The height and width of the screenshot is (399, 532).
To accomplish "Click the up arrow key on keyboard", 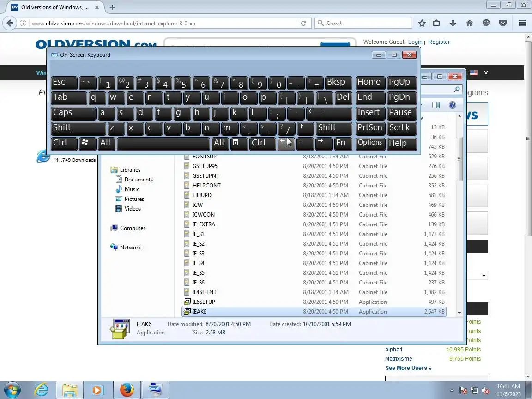I will pos(305,128).
